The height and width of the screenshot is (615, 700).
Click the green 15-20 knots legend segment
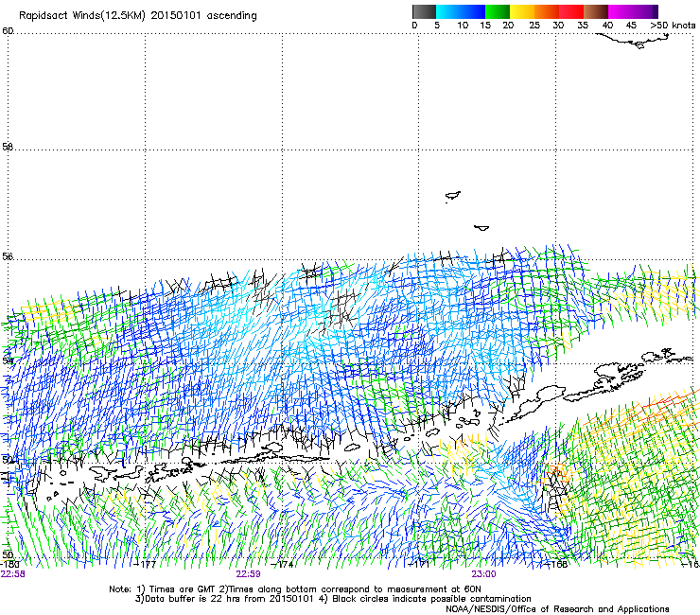tap(498, 11)
